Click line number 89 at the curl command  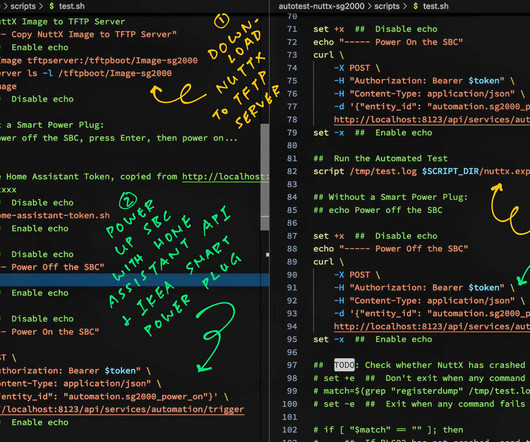pyautogui.click(x=292, y=262)
